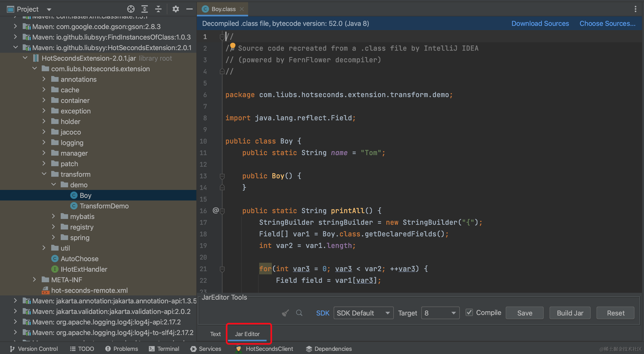Fold the printAll method at gutter
The image size is (644, 354).
click(x=222, y=211)
